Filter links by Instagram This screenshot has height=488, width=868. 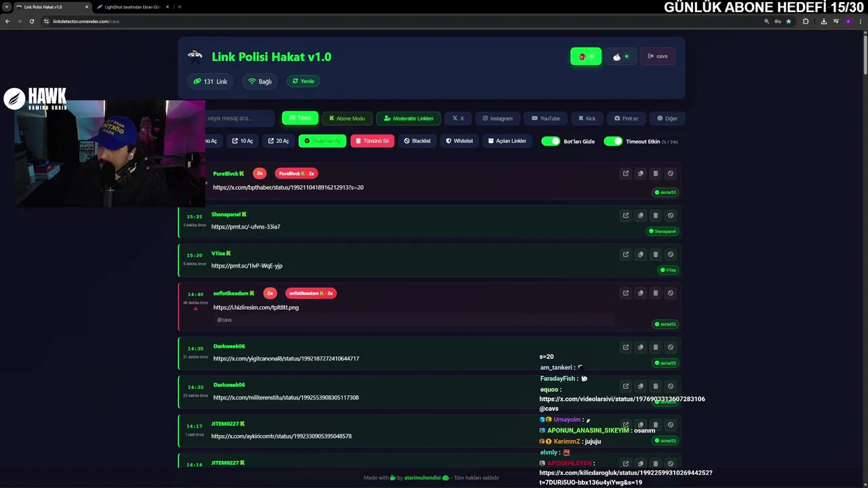tap(498, 118)
